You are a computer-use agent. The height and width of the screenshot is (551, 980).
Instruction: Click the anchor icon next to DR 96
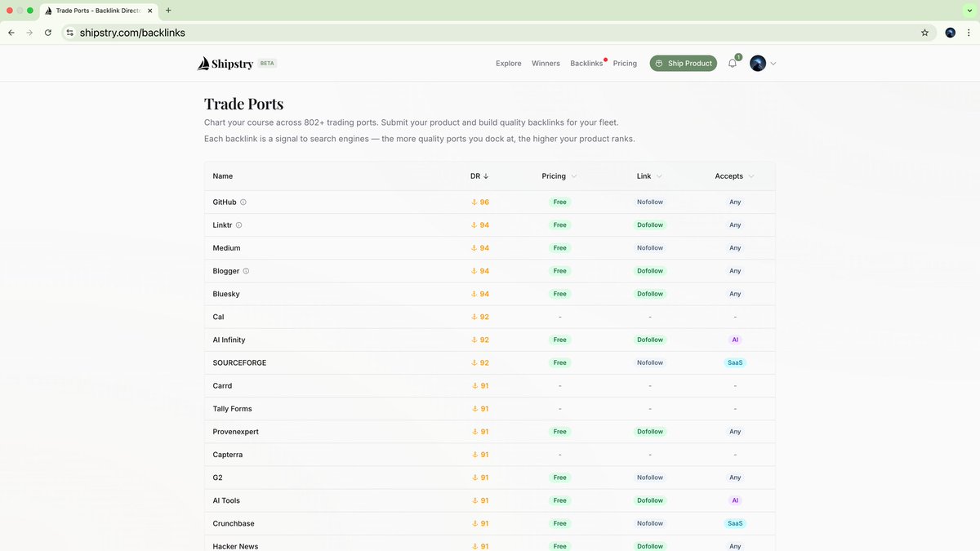(x=474, y=202)
